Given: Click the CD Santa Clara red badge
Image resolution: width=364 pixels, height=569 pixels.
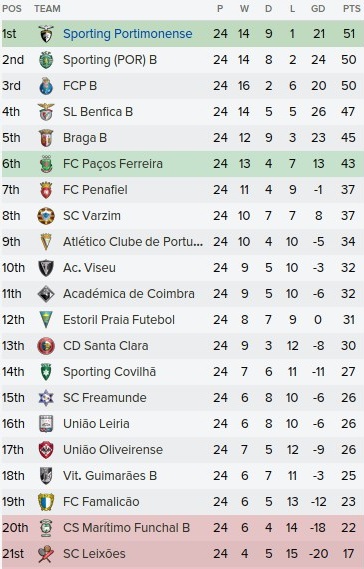Looking at the screenshot, I should (x=46, y=346).
